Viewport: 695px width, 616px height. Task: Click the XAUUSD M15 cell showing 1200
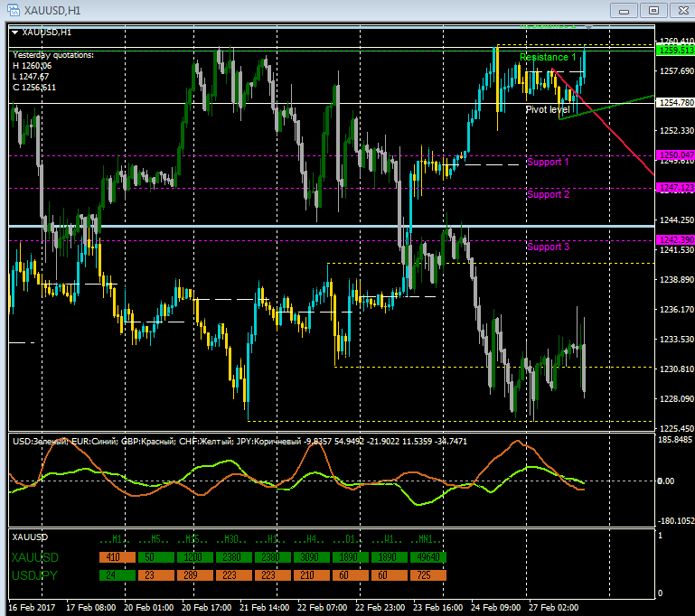click(x=195, y=556)
